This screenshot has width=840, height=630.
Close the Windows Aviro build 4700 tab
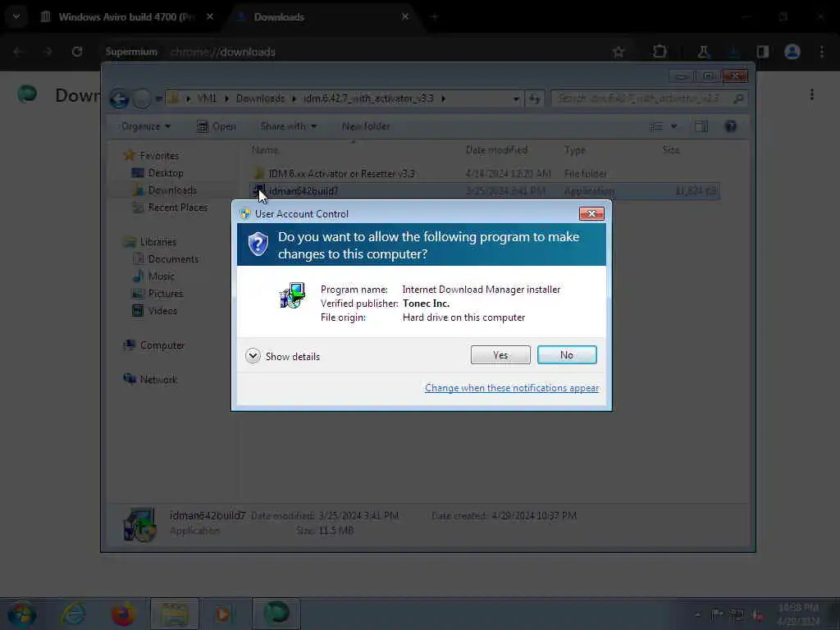(x=210, y=16)
